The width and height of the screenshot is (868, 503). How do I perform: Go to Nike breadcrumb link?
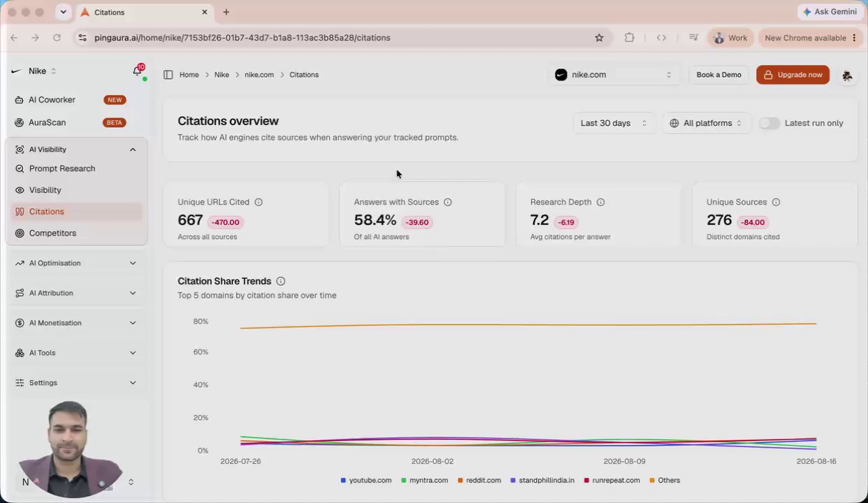click(x=222, y=75)
